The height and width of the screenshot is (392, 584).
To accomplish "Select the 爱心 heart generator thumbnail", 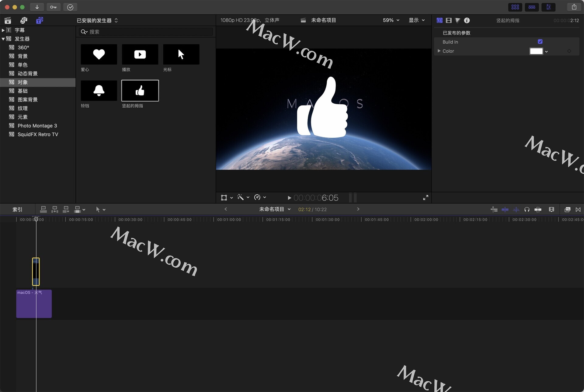I will (x=99, y=54).
